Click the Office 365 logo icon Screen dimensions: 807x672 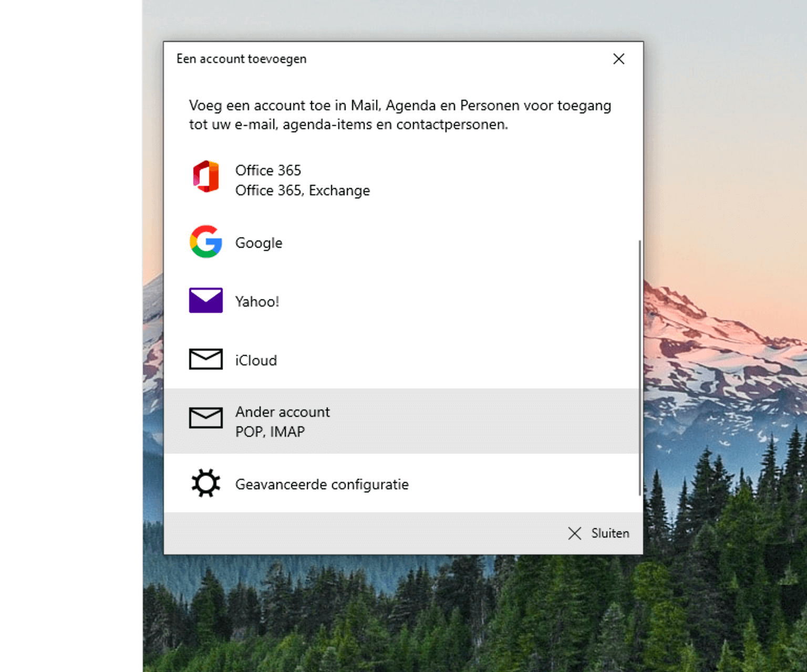tap(205, 177)
